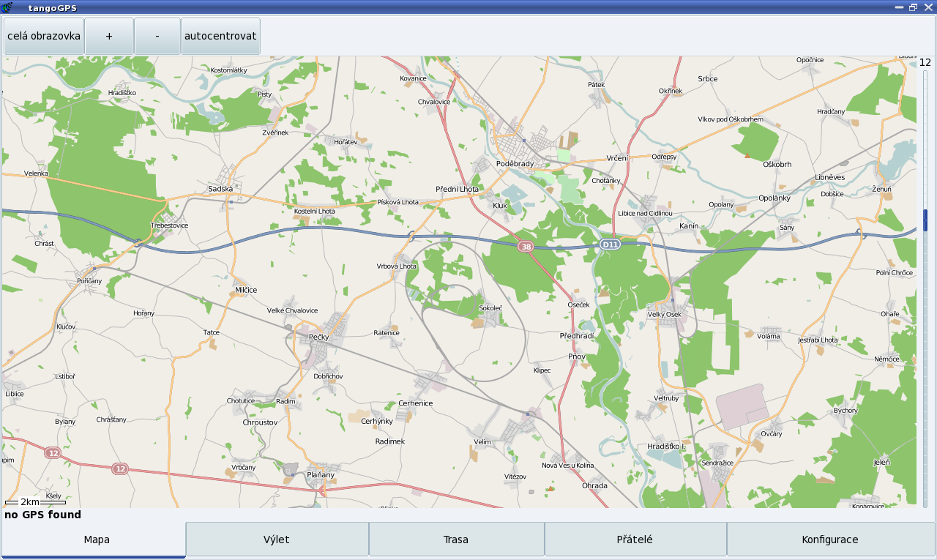
Task: Open the Výlet tab
Action: coord(277,540)
